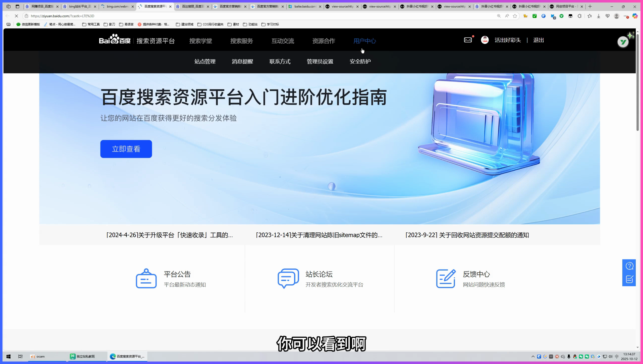This screenshot has width=643, height=364.
Task: Click the volume speaker tray icon
Action: click(x=611, y=356)
